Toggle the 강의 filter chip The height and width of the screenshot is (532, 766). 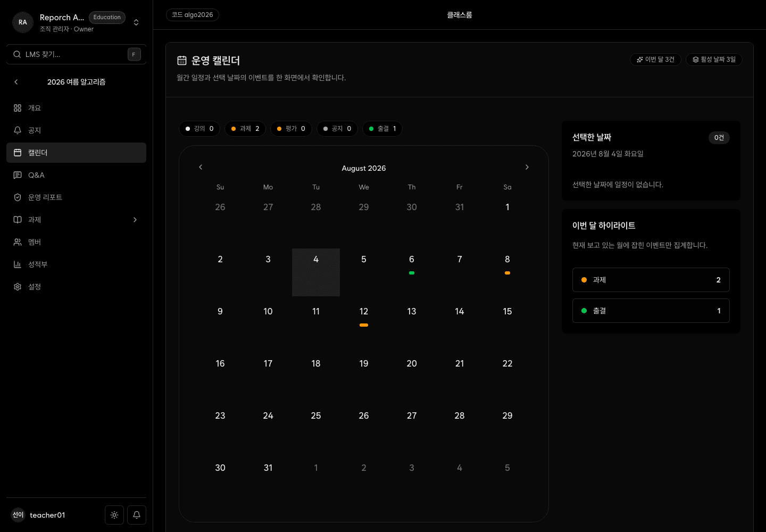click(199, 129)
